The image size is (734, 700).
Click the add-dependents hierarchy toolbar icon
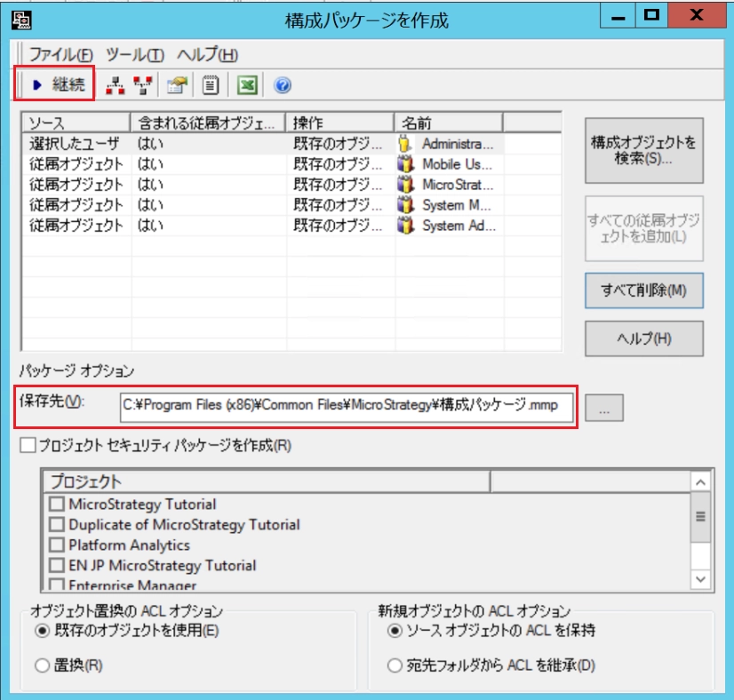tap(116, 85)
